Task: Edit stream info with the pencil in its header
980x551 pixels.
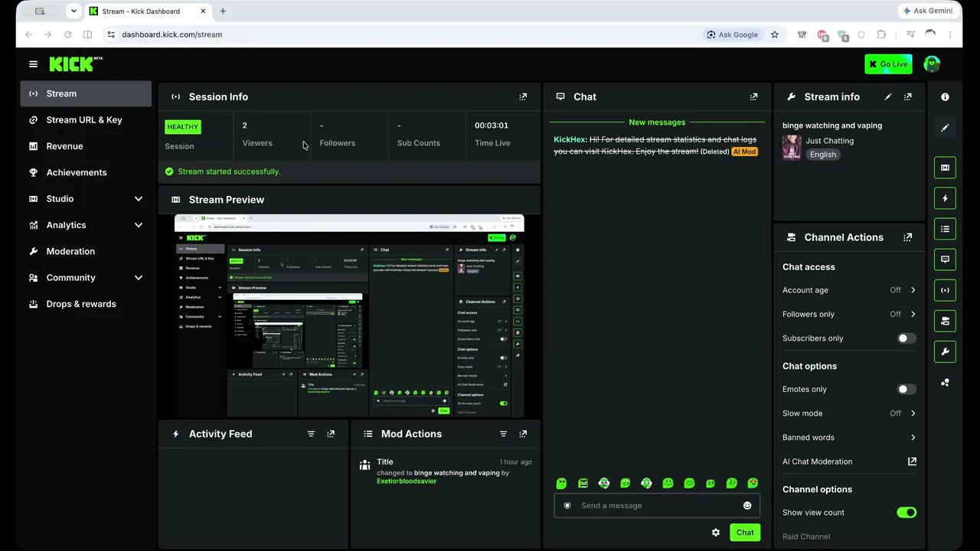Action: (x=888, y=97)
